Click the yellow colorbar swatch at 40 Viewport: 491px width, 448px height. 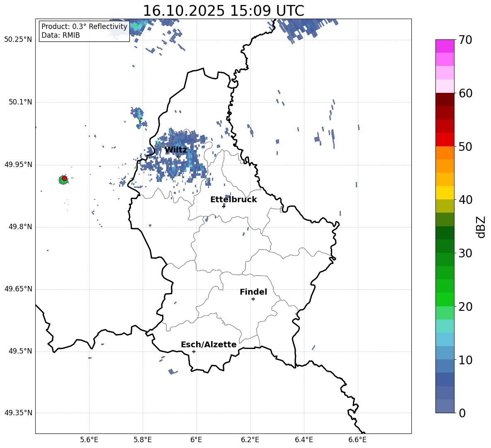click(445, 193)
